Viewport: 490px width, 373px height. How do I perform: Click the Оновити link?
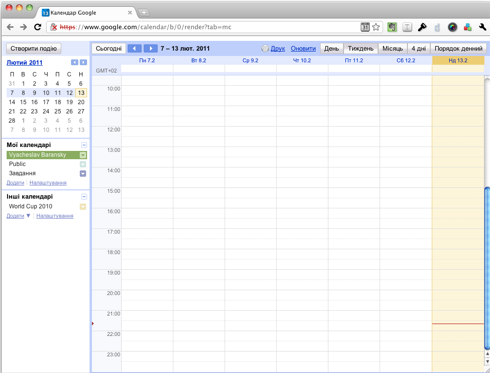[x=303, y=49]
